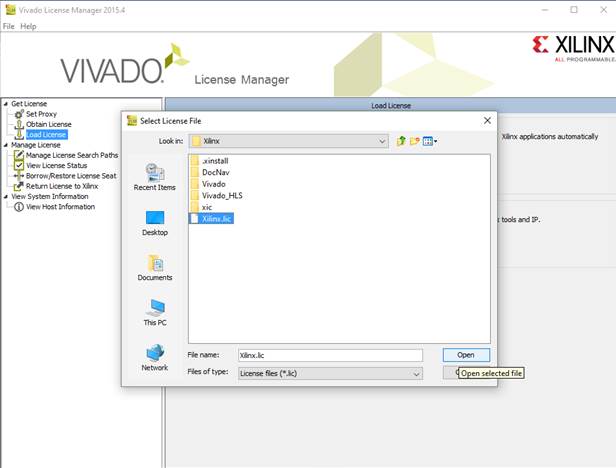Jump to Desktop location

tap(155, 223)
